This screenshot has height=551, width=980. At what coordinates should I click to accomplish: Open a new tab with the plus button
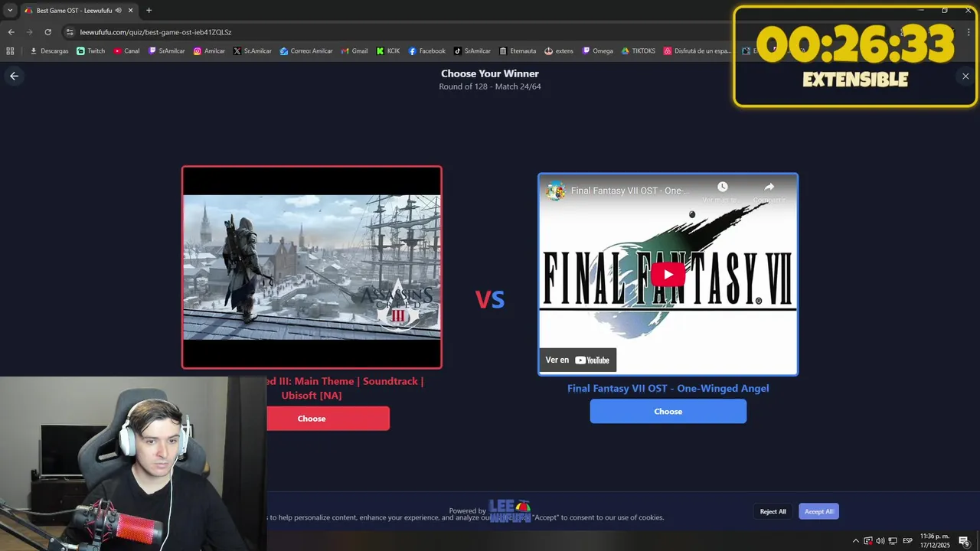click(x=149, y=10)
